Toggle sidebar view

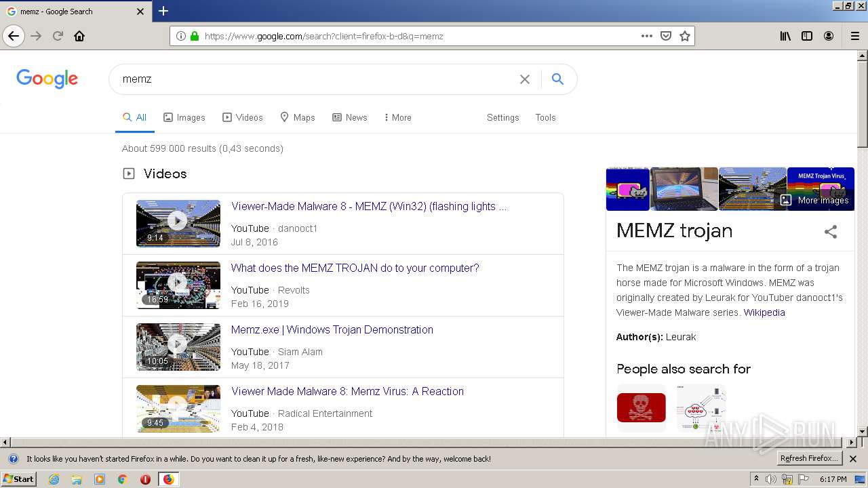(807, 36)
